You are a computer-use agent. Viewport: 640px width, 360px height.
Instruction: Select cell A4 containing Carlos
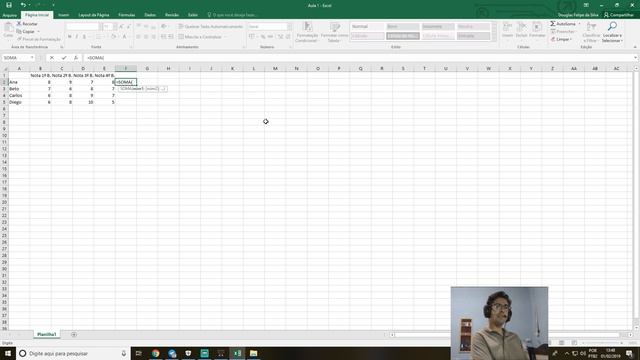tap(19, 96)
